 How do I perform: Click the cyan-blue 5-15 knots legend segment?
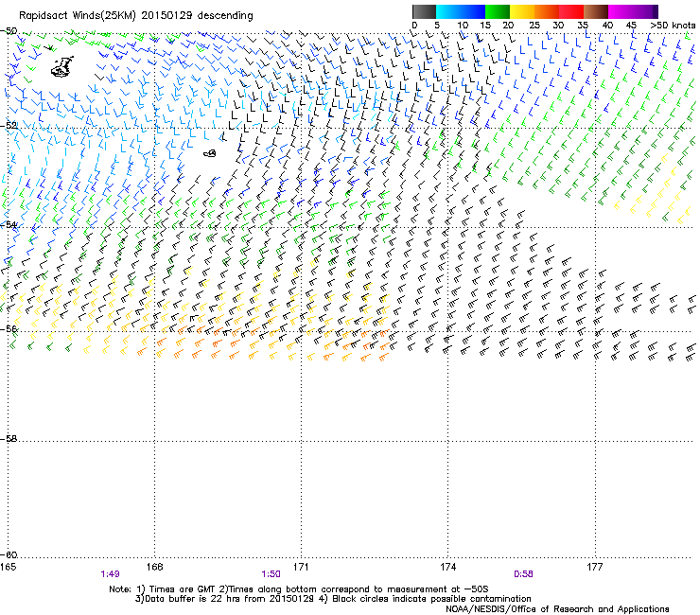(x=461, y=11)
